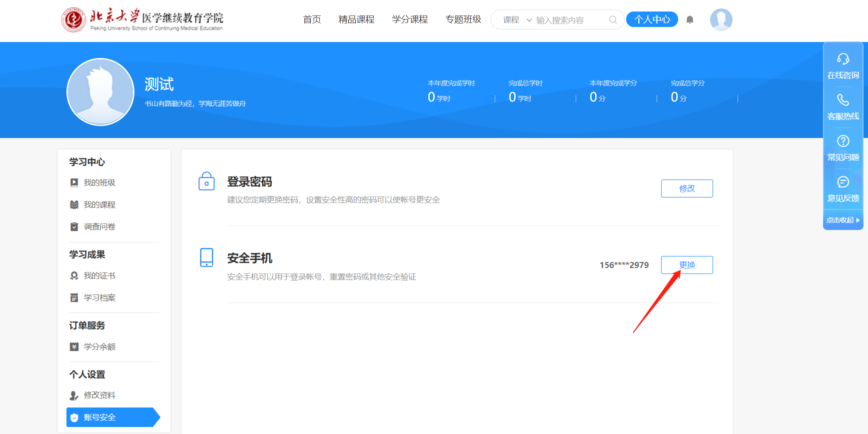The image size is (868, 434).
Task: Click the 账号安全 shield icon
Action: click(x=74, y=417)
